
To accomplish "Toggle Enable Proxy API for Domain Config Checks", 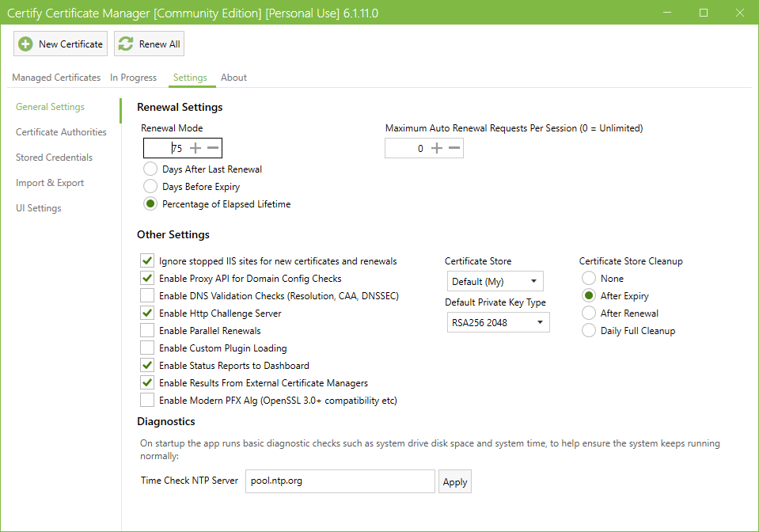I will pos(147,279).
